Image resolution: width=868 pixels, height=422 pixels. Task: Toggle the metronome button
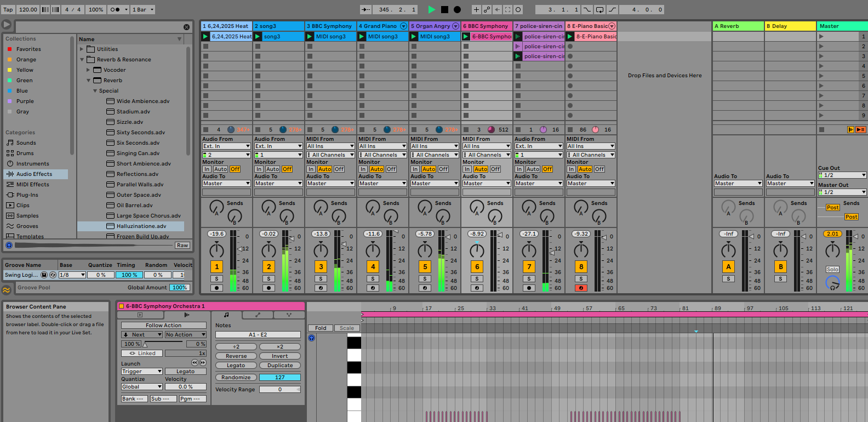pos(115,9)
